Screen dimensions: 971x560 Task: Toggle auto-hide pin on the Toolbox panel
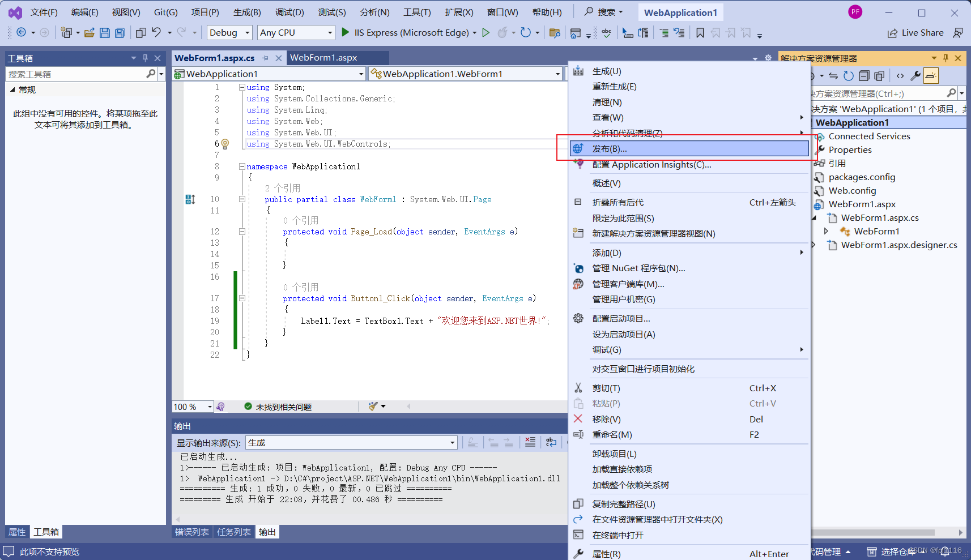coord(145,58)
